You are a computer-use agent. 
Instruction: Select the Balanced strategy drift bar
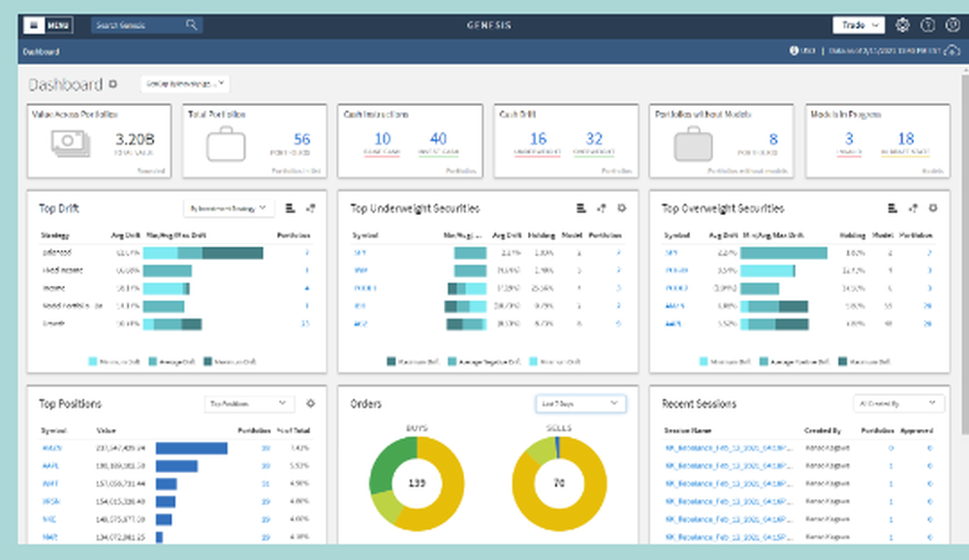pyautogui.click(x=203, y=253)
